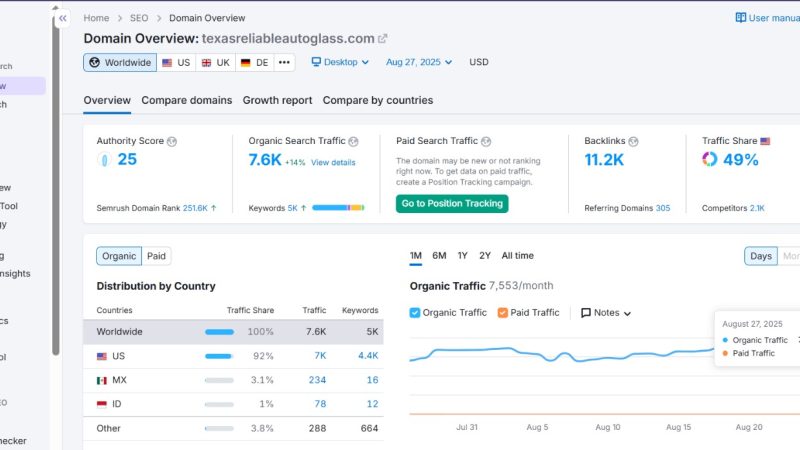Collapse the sidebar with double-chevron icon
This screenshot has width=800, height=450.
[x=63, y=19]
